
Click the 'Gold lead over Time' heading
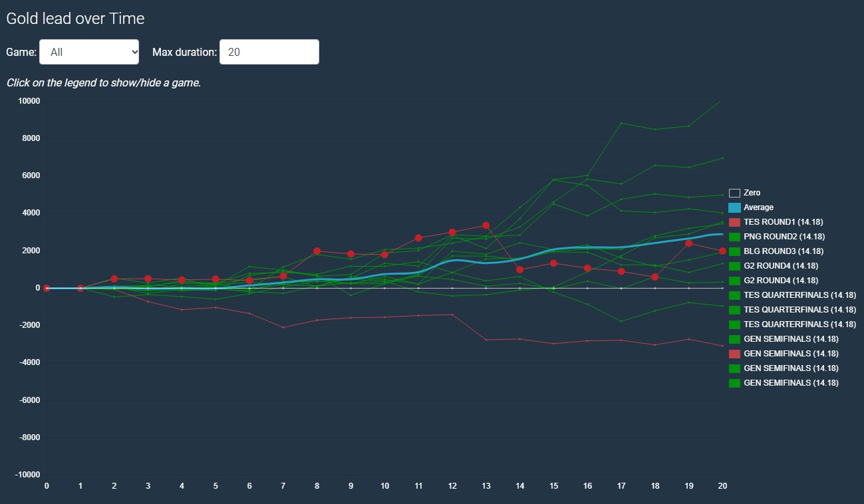pyautogui.click(x=75, y=19)
